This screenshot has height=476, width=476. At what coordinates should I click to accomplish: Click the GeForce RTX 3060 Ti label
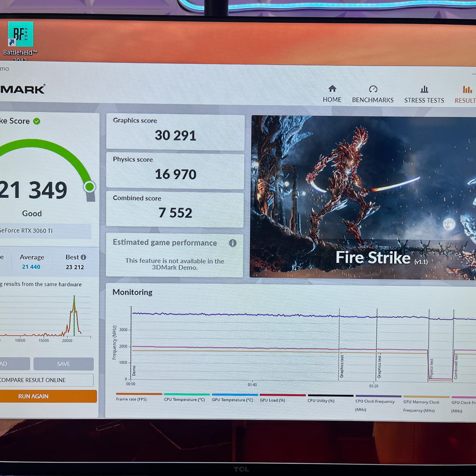click(x=26, y=231)
